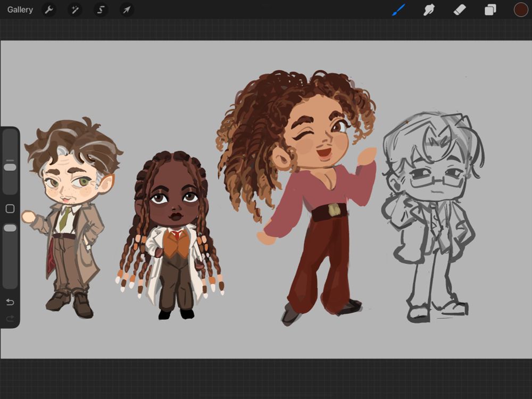Open the Adjustments magic wand menu
532x399 pixels.
[x=74, y=10]
